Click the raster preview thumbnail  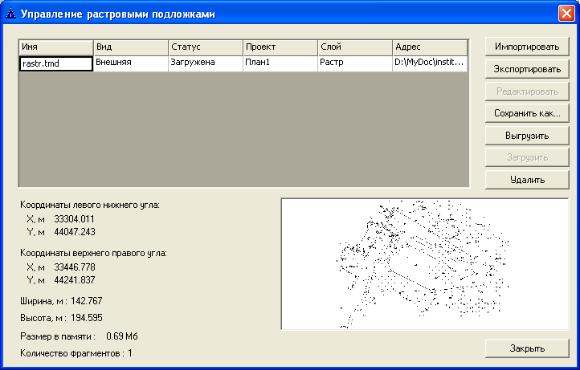click(x=425, y=264)
